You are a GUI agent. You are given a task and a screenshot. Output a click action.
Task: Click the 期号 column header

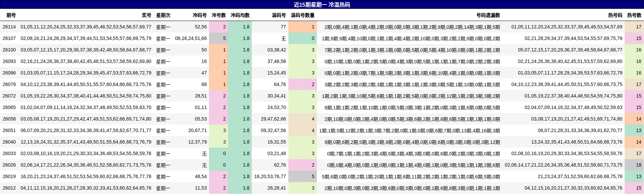(x=11, y=15)
